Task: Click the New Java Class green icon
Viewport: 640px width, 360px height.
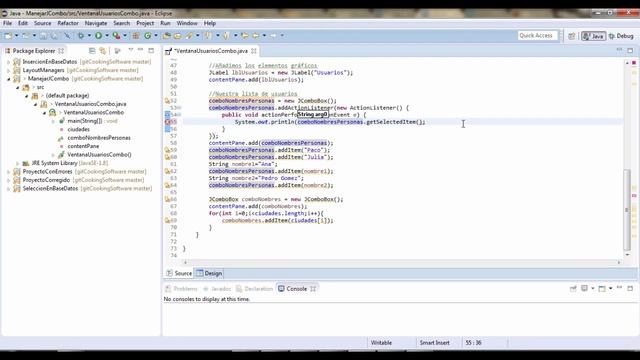Action: pyautogui.click(x=148, y=36)
